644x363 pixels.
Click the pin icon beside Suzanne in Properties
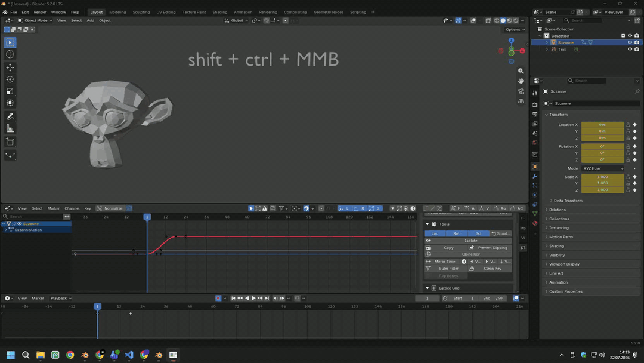tap(637, 91)
